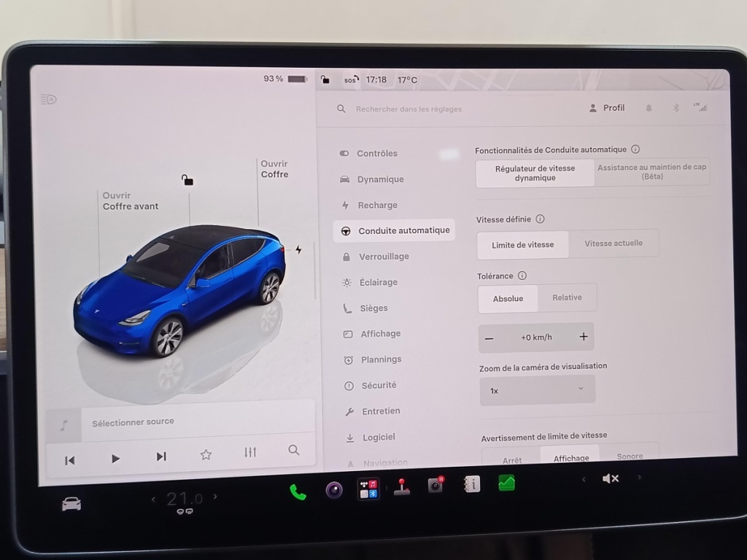Screen dimensions: 747x560
Task: Show info for Fonctionnalités de Conduite automatique
Action: (x=635, y=149)
